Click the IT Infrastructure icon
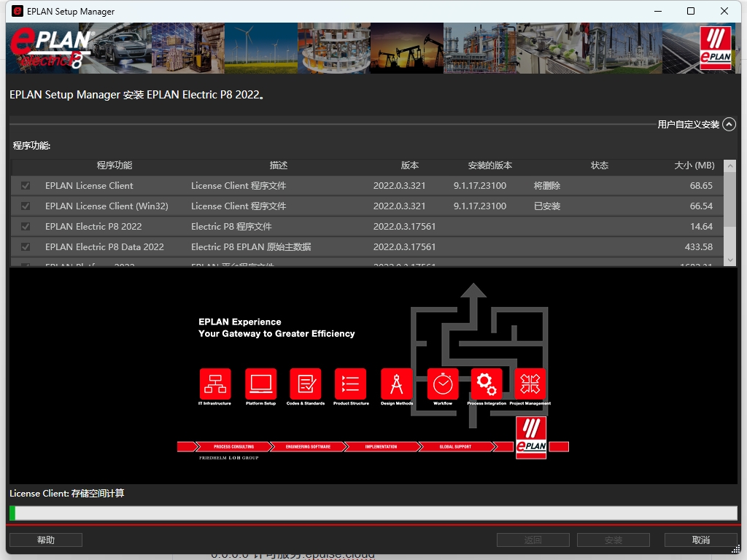747x560 pixels. click(x=214, y=384)
